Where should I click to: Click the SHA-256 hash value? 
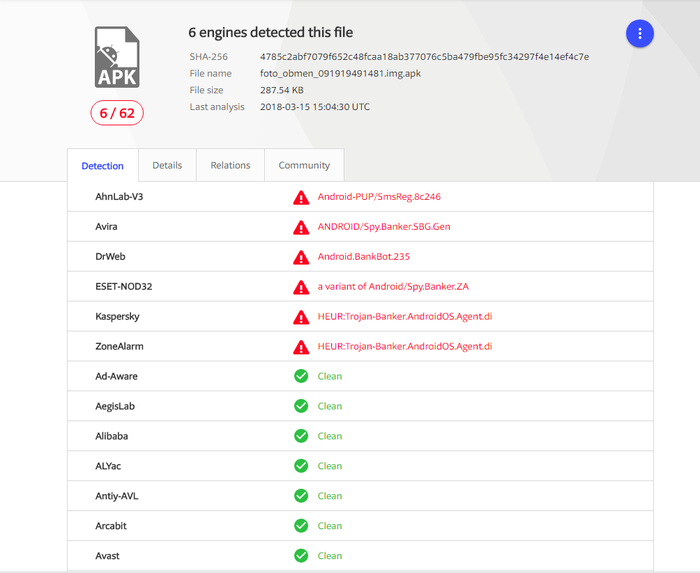(x=424, y=57)
